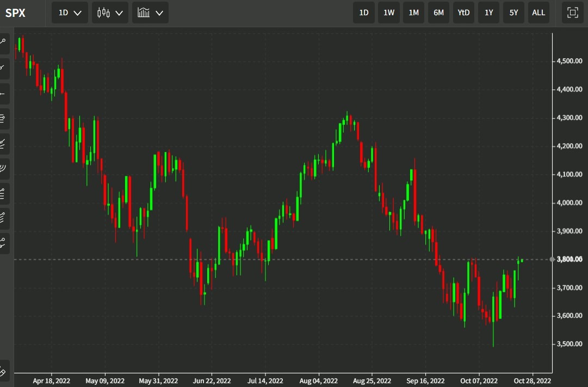Screen dimensions: 588x387
Task: Click the Oct 28, 2022 date label
Action: (x=533, y=380)
